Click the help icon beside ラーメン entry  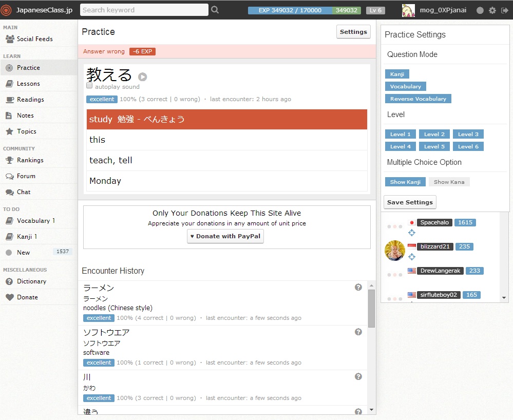(358, 288)
